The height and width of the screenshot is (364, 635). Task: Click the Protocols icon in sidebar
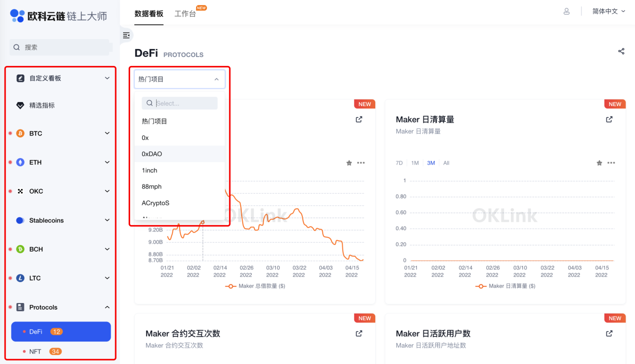point(20,307)
